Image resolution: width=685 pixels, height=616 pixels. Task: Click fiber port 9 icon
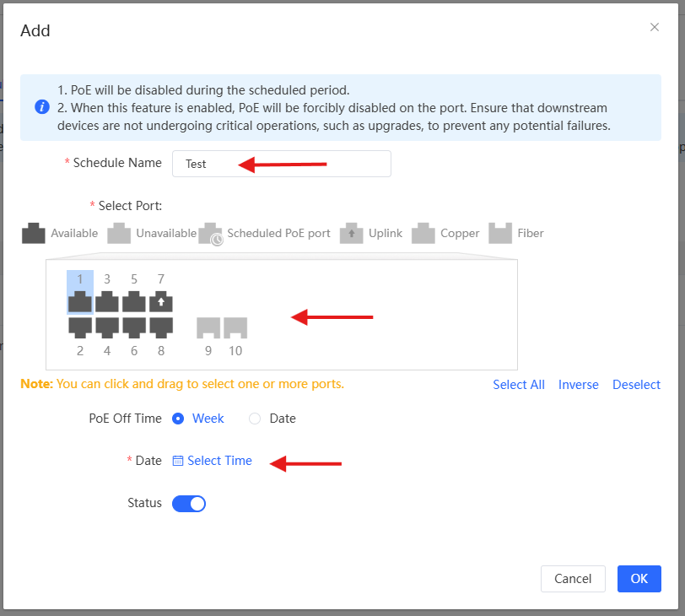click(x=208, y=327)
